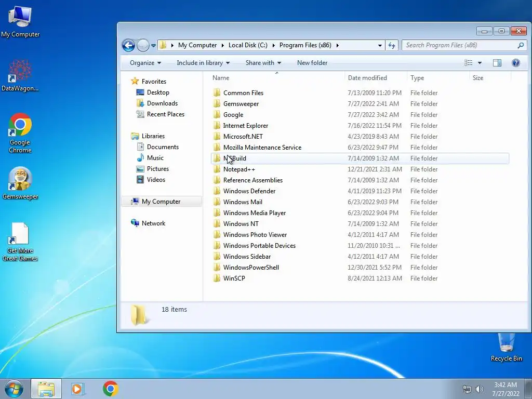Click the Change your view icon
The height and width of the screenshot is (399, 532).
[x=468, y=63]
